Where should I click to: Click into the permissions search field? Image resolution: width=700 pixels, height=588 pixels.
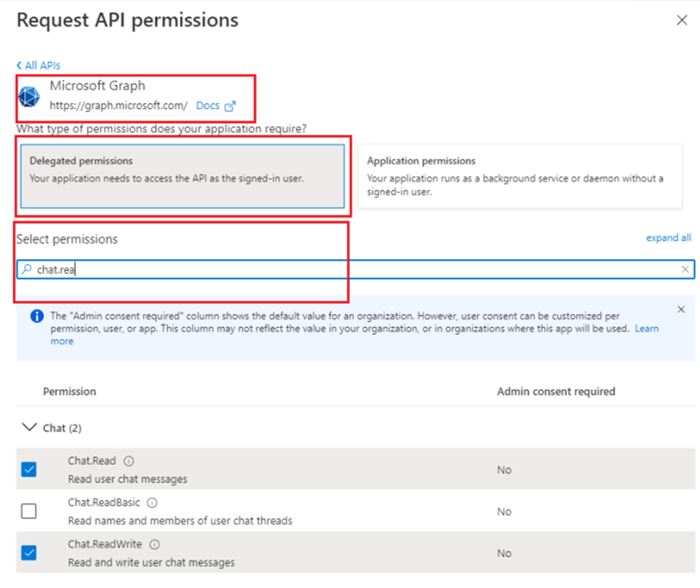[x=349, y=269]
